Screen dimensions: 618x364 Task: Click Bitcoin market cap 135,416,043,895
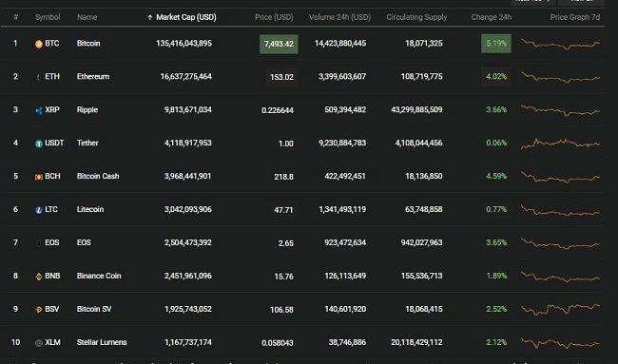click(x=183, y=44)
